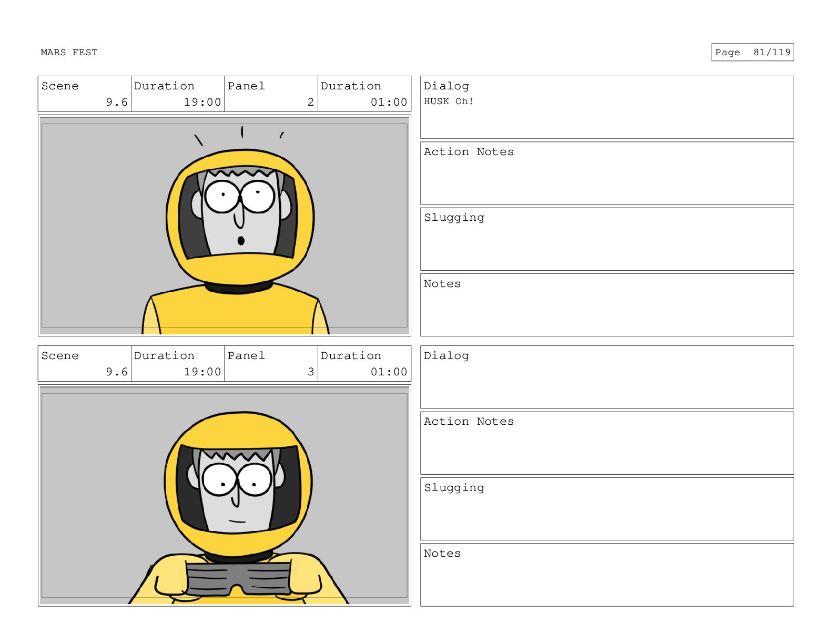Select the panel 3 storyboard thumbnail

tap(225, 495)
